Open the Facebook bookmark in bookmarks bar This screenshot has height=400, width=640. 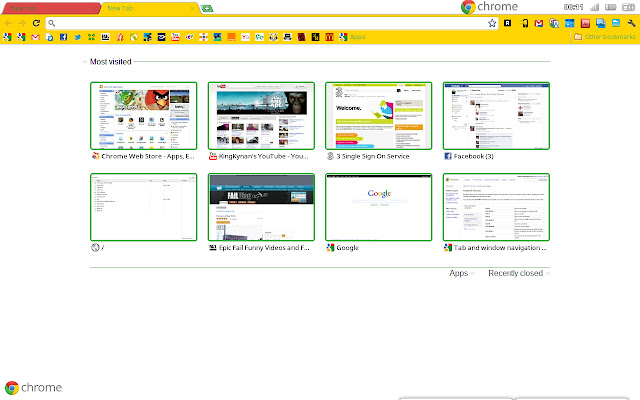tap(64, 37)
